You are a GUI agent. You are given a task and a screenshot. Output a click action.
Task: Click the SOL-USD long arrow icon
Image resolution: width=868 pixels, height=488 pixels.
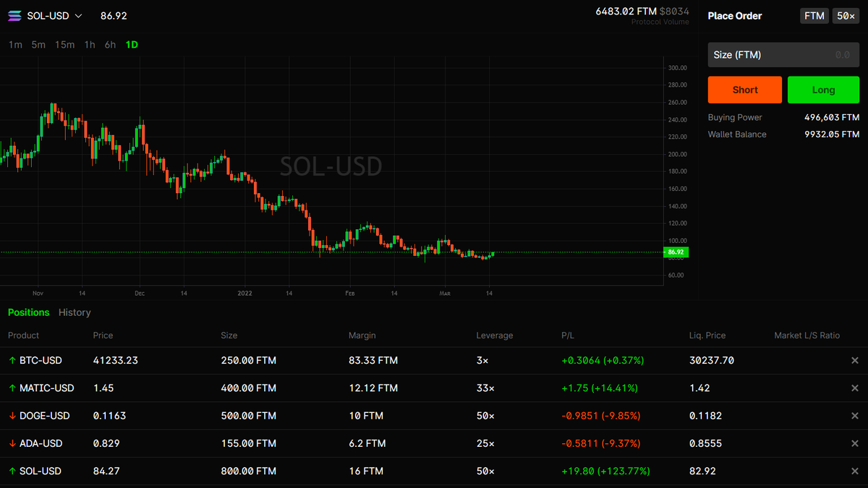(x=12, y=471)
